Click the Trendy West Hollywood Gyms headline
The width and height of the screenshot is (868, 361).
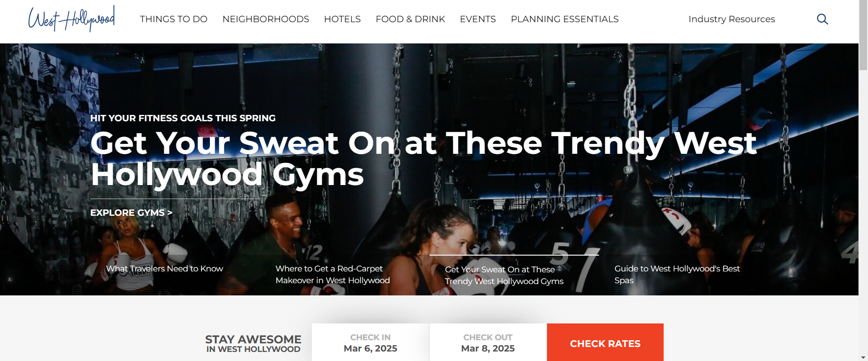click(x=424, y=159)
